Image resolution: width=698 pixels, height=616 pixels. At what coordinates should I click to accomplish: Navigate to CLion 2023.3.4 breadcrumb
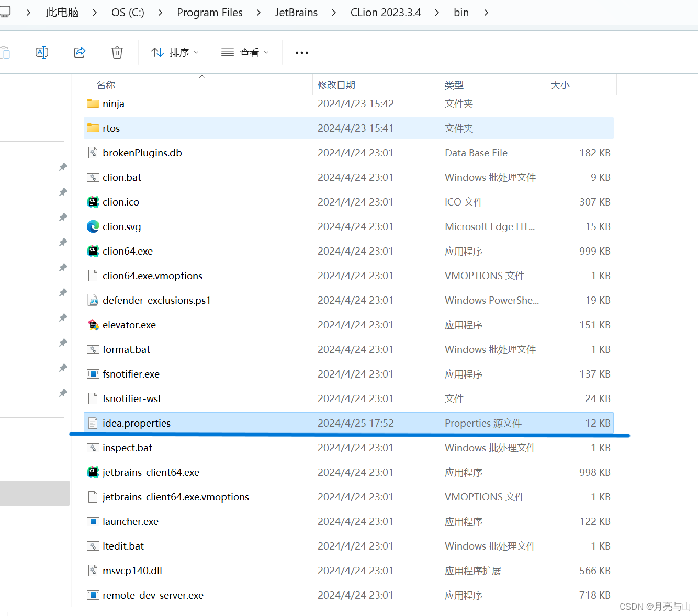click(x=386, y=13)
